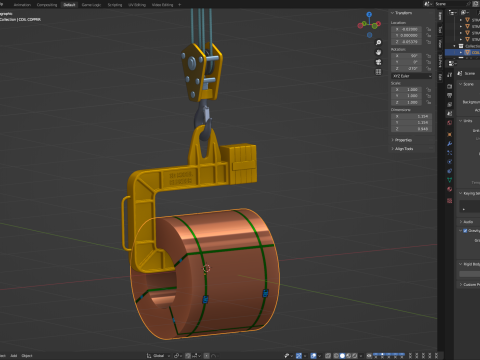Open the Add menu in the viewport header
Image resolution: width=480 pixels, height=360 pixels.
point(14,356)
